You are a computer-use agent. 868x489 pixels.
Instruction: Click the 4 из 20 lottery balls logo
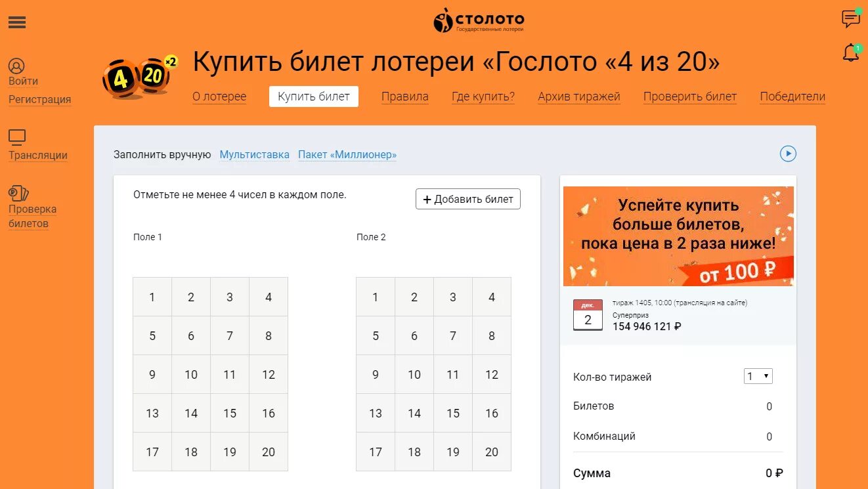pos(140,77)
